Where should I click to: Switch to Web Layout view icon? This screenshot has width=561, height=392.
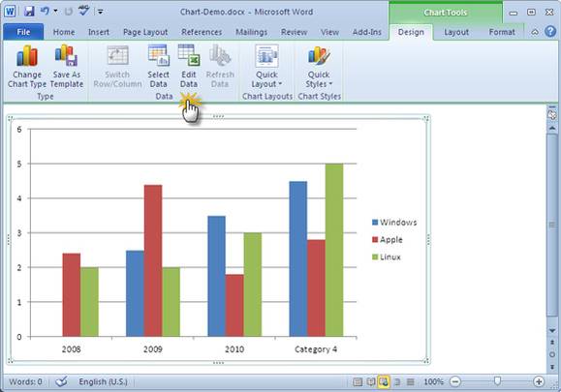point(384,382)
